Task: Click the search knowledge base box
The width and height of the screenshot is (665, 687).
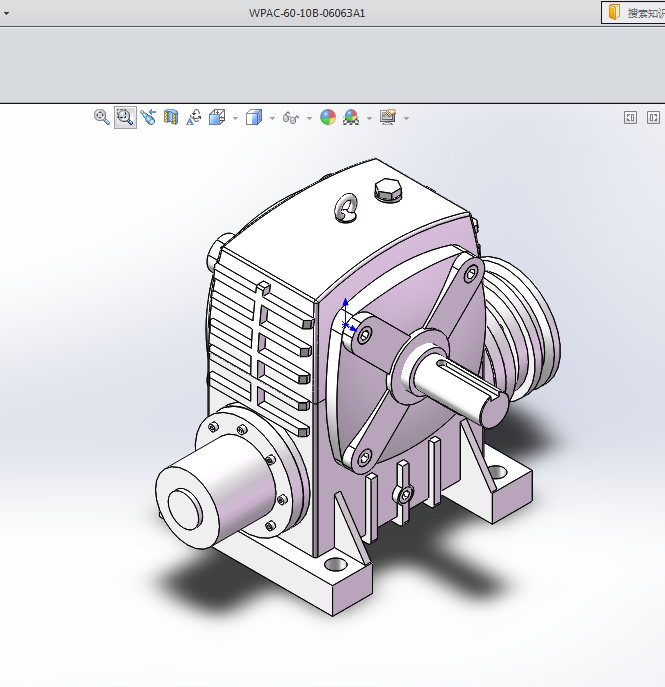Action: pyautogui.click(x=633, y=13)
